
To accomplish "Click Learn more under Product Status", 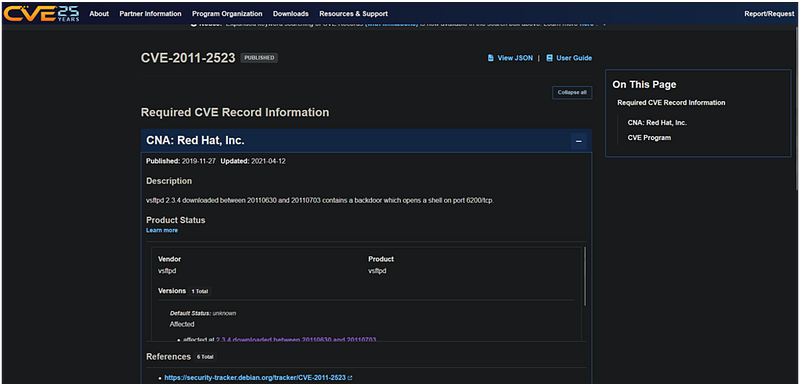I will (x=162, y=230).
